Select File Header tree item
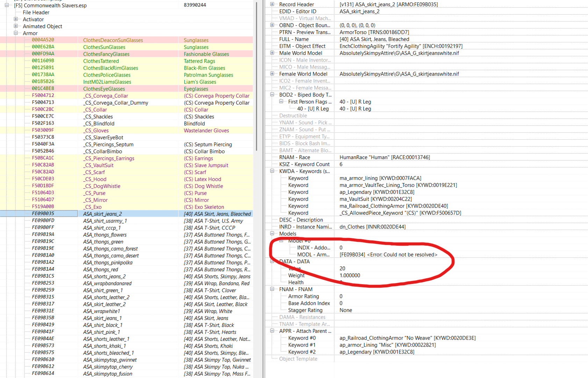The width and height of the screenshot is (588, 378). pyautogui.click(x=36, y=12)
